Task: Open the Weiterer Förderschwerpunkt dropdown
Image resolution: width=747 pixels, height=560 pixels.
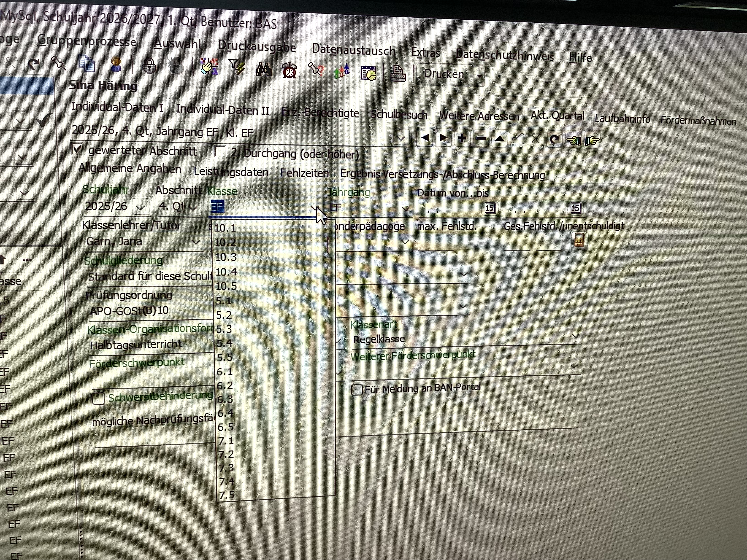Action: (x=574, y=366)
